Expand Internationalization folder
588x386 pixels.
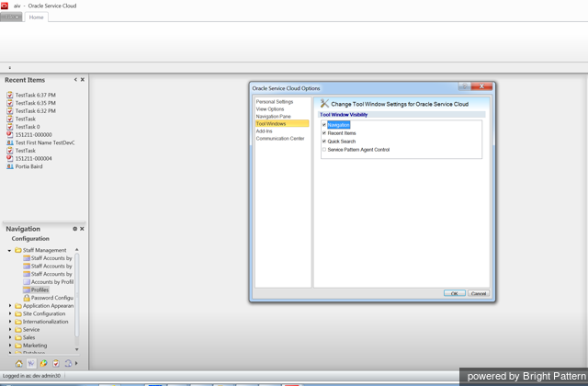click(10, 322)
